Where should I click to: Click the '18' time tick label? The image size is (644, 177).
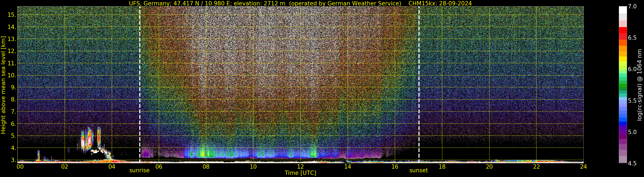pyautogui.click(x=442, y=166)
